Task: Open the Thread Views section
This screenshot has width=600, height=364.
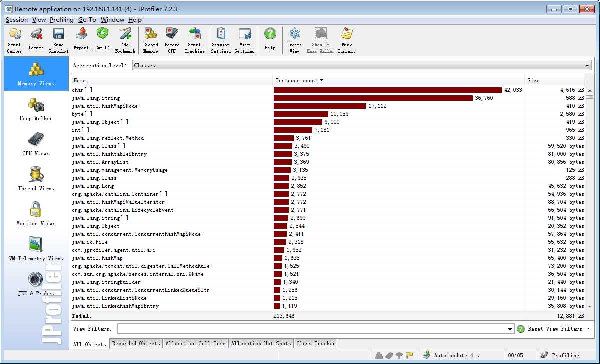Action: pos(36,179)
